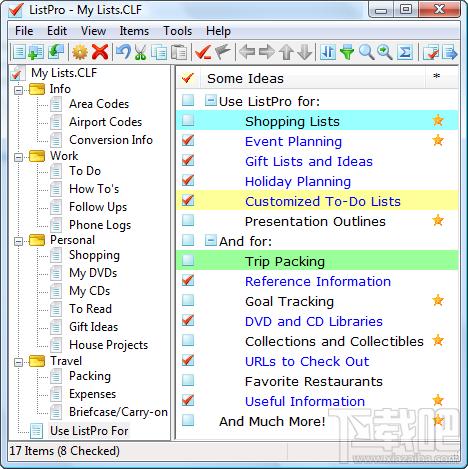Click the sigma sum icon
468x469 pixels.
tap(405, 52)
